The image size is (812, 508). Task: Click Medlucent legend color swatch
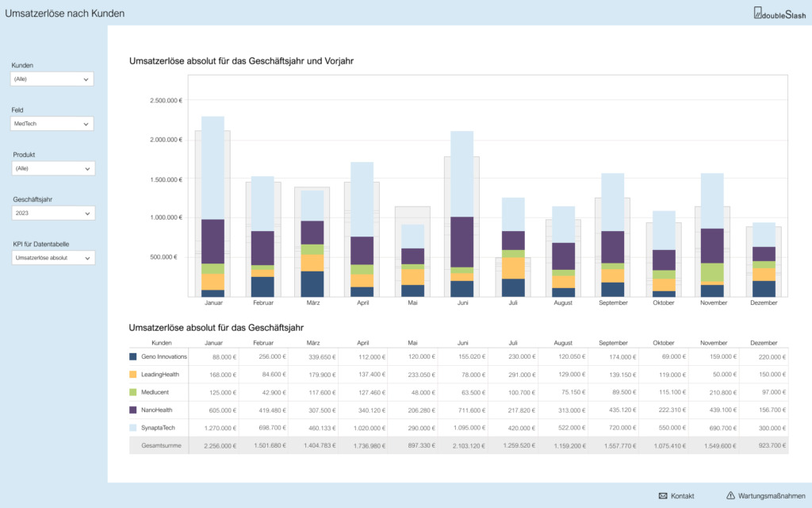pyautogui.click(x=133, y=392)
